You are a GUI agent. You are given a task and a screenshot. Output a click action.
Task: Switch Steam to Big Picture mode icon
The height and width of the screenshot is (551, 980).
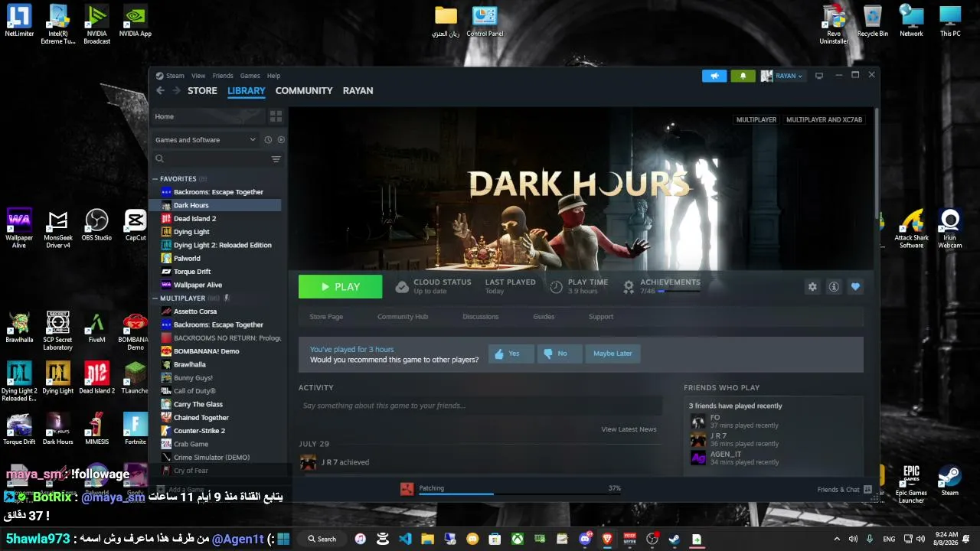[819, 76]
